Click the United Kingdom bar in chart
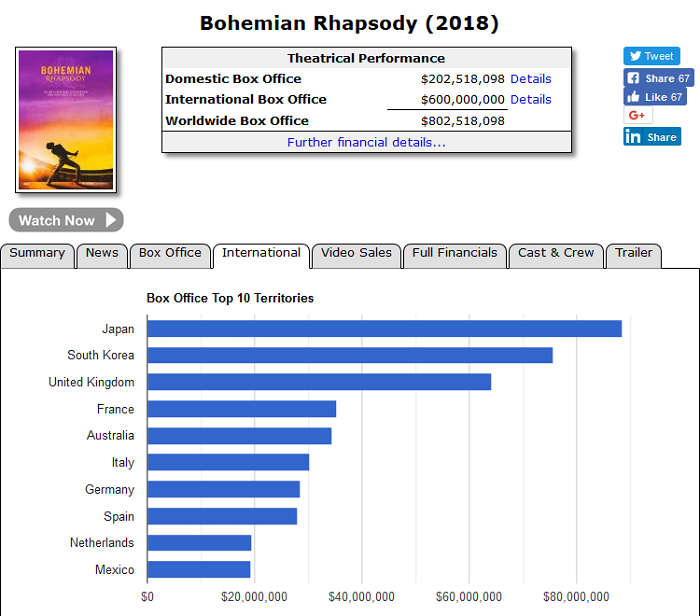This screenshot has width=700, height=616. click(x=319, y=382)
